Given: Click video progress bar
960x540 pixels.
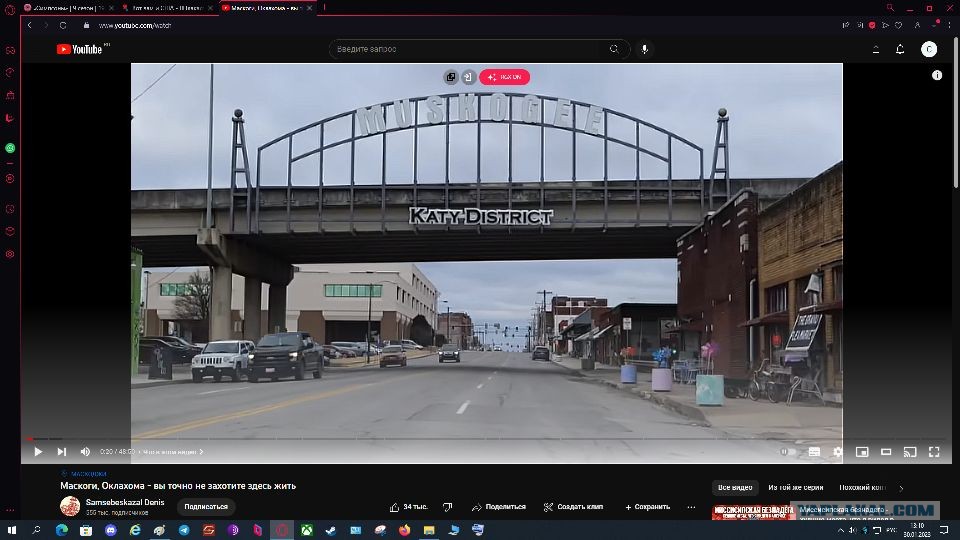Looking at the screenshot, I should point(487,438).
